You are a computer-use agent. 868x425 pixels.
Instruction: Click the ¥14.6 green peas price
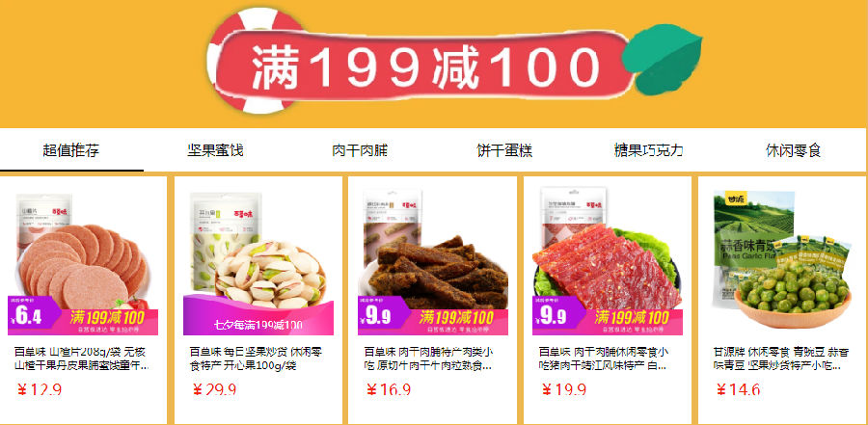[738, 390]
